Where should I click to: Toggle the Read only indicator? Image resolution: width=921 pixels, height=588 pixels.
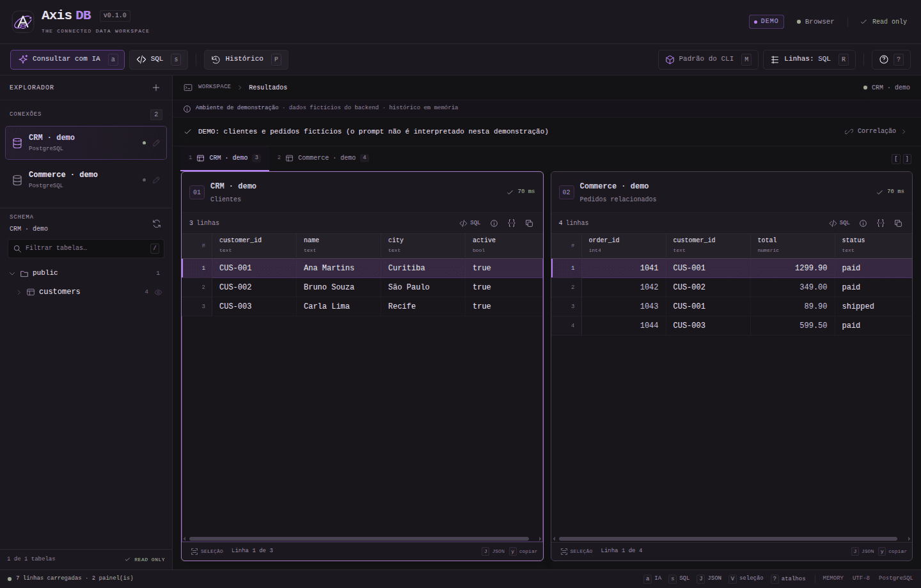click(884, 22)
